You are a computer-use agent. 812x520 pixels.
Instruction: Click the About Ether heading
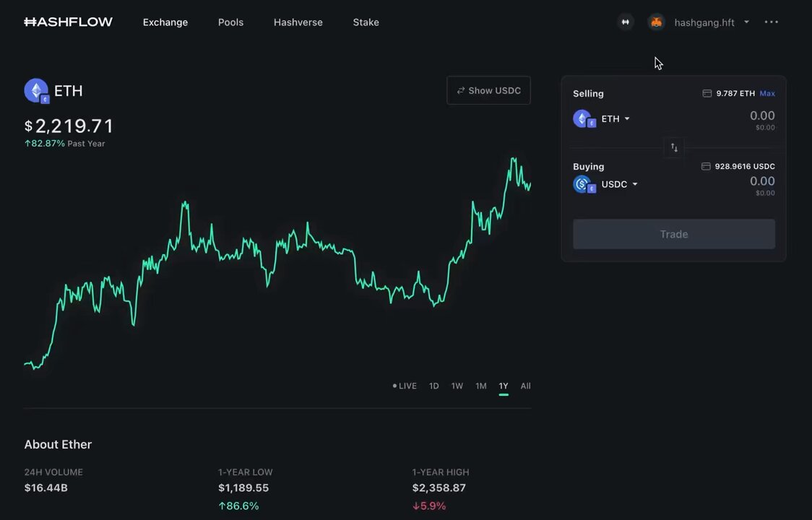coord(58,444)
